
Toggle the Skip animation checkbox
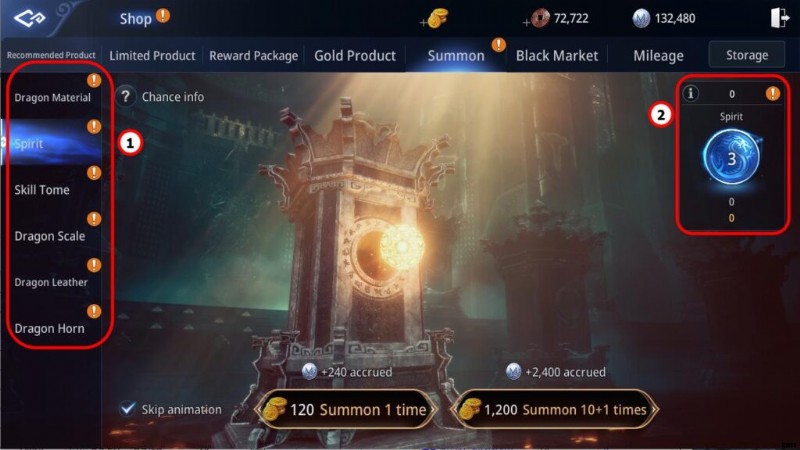pos(128,409)
